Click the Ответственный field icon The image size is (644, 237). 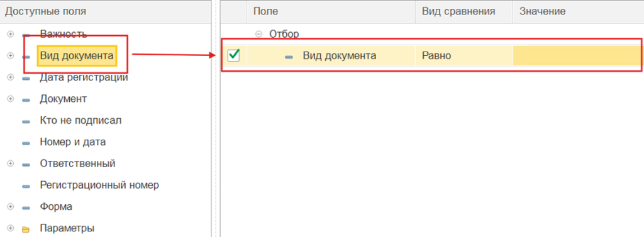tap(26, 164)
